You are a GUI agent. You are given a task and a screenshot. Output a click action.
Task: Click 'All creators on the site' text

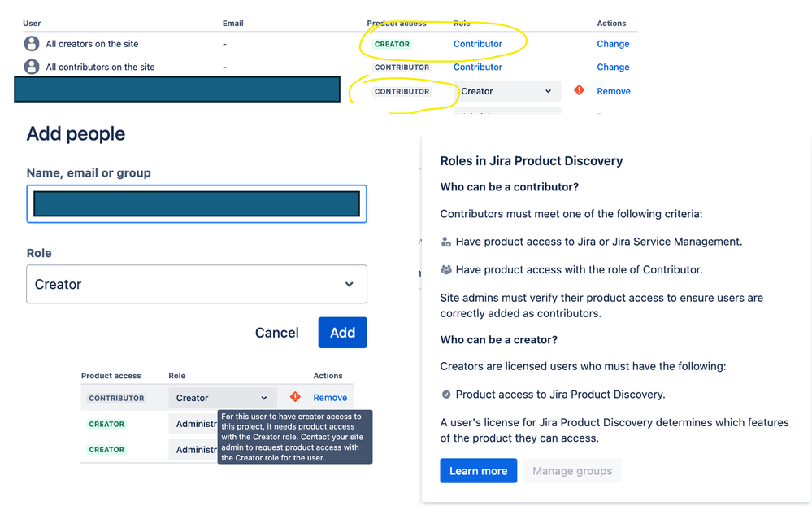[x=92, y=44]
